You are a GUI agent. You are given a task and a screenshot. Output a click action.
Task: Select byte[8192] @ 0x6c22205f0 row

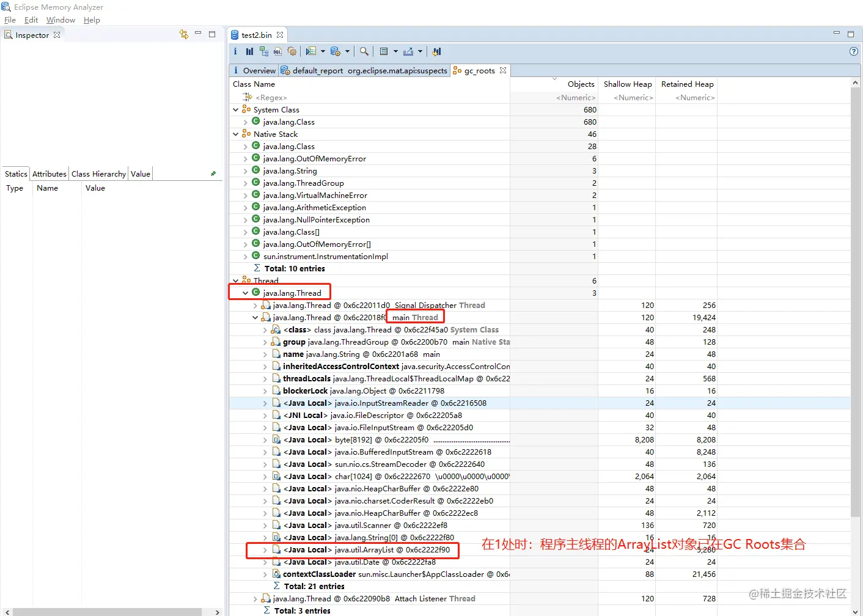point(540,440)
